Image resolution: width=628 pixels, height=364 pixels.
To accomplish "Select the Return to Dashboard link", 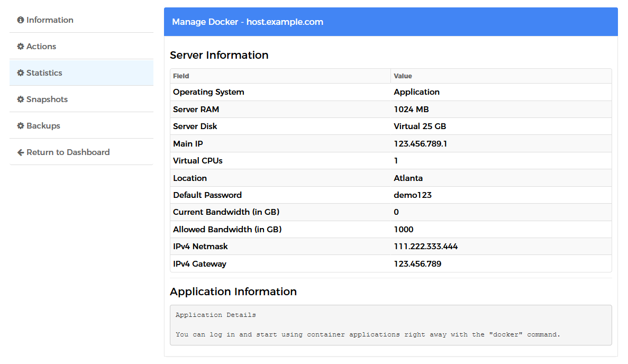I will (x=81, y=152).
